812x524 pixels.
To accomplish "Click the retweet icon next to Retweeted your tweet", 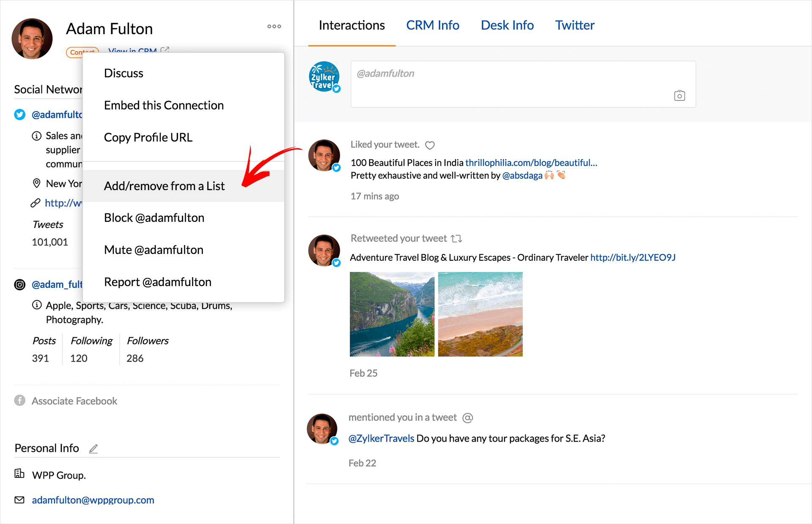I will (456, 239).
